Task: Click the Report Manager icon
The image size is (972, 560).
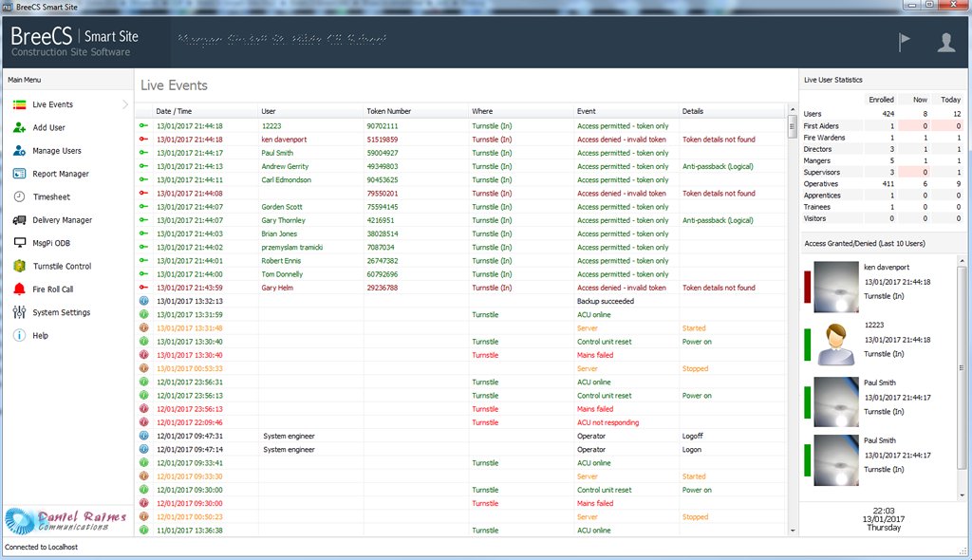Action: (20, 174)
